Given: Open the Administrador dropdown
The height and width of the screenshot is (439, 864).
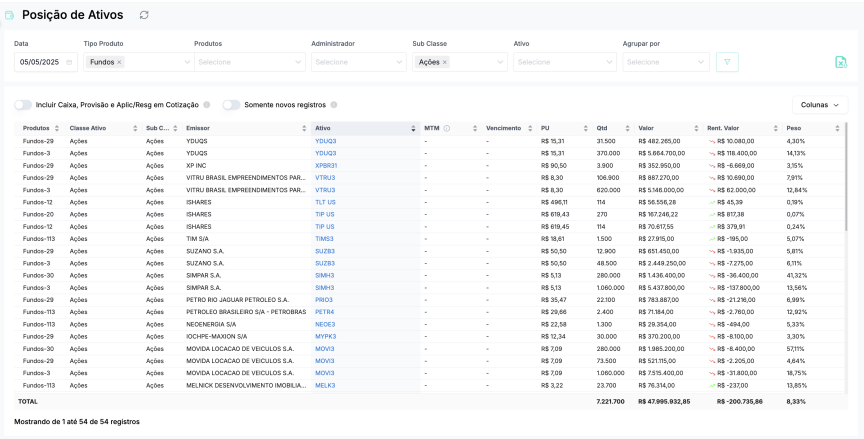Looking at the screenshot, I should pos(359,62).
